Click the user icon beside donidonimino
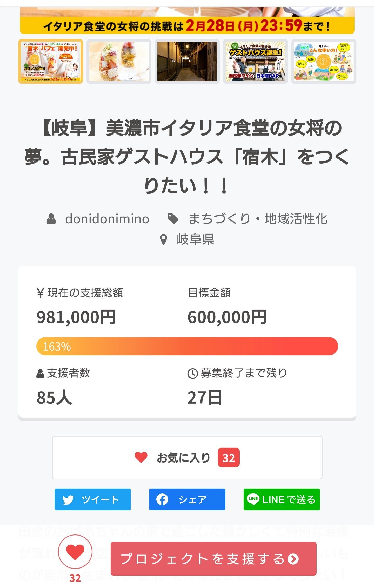Image resolution: width=374 pixels, height=588 pixels. click(x=51, y=219)
